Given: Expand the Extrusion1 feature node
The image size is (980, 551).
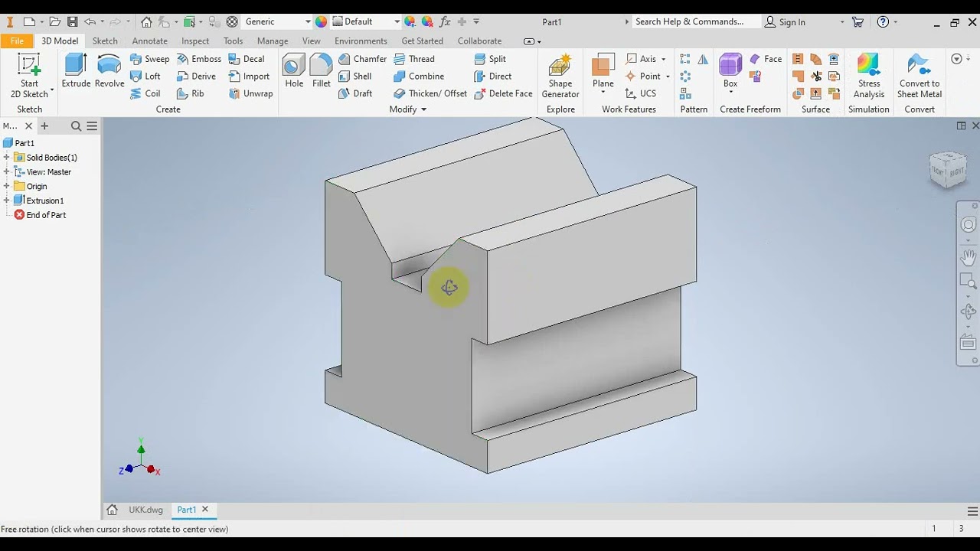Looking at the screenshot, I should coord(7,201).
